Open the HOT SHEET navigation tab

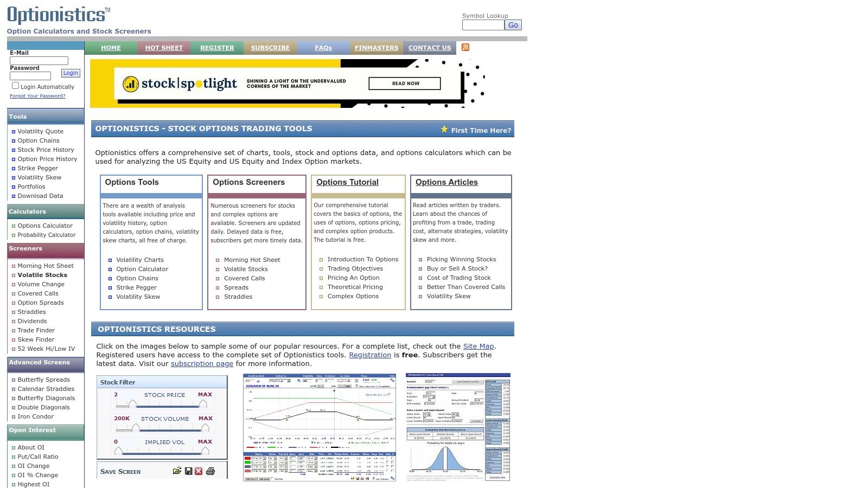(x=164, y=48)
